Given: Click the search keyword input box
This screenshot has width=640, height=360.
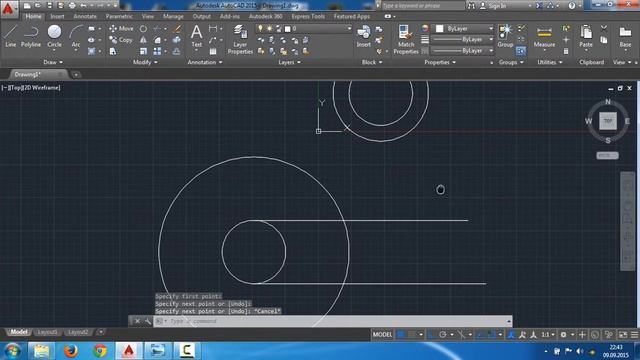Looking at the screenshot, I should pos(423,6).
